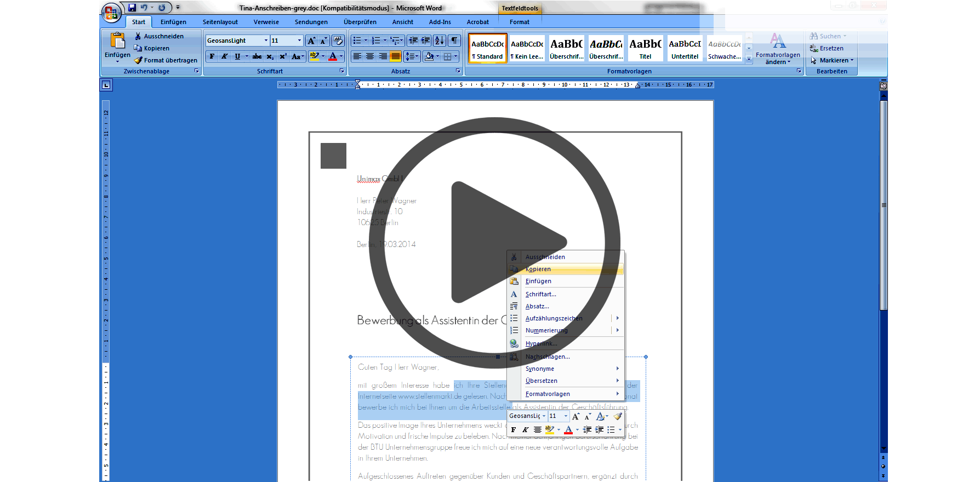This screenshot has height=482, width=980.
Task: Click Format übertragen button
Action: pyautogui.click(x=166, y=60)
